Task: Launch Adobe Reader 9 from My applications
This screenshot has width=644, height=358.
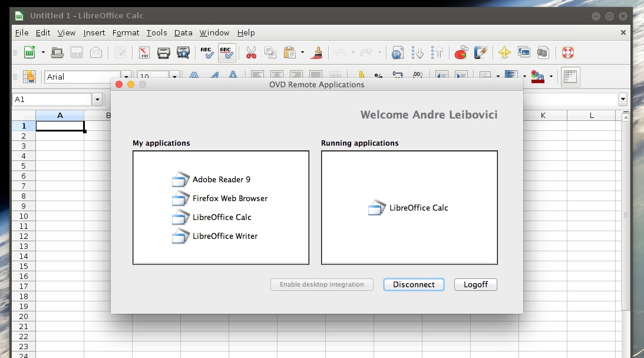Action: click(211, 179)
